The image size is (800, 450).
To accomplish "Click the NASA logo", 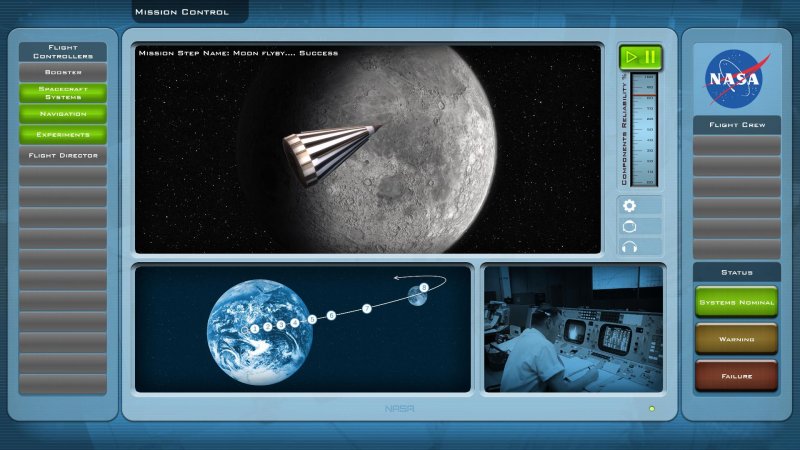I will [737, 79].
